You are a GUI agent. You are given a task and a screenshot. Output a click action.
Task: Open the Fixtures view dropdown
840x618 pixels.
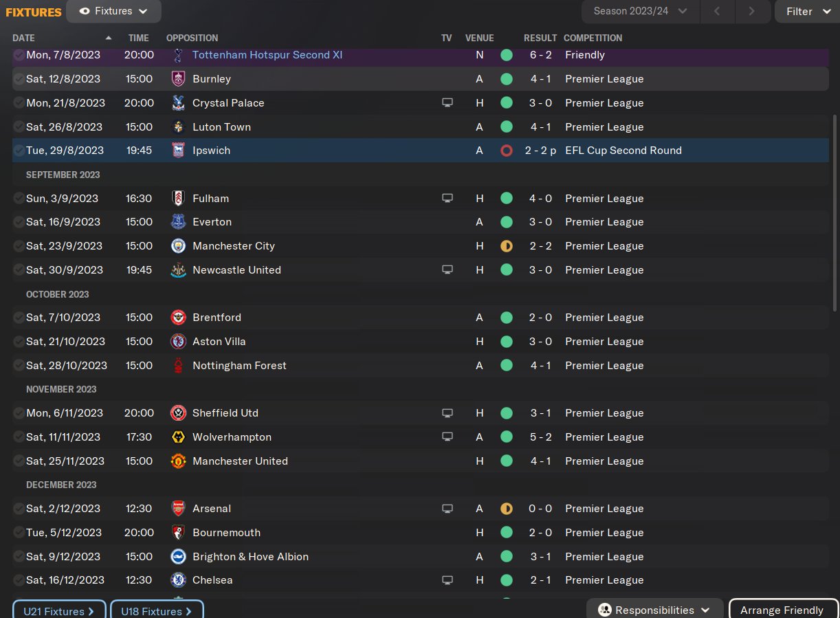[x=114, y=11]
